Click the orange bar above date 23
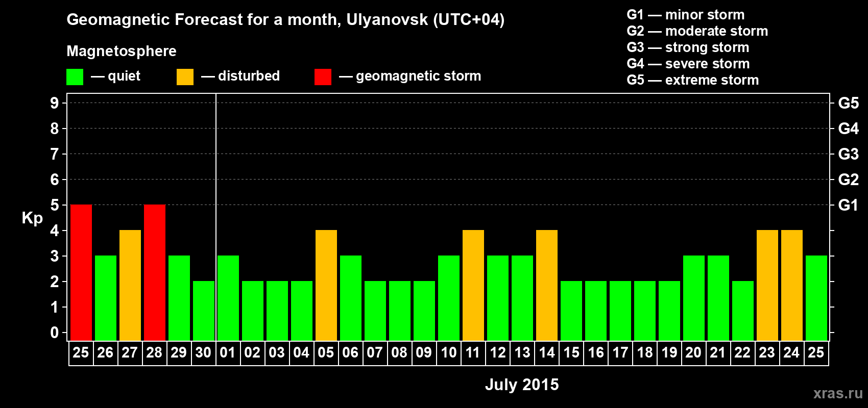 click(767, 286)
